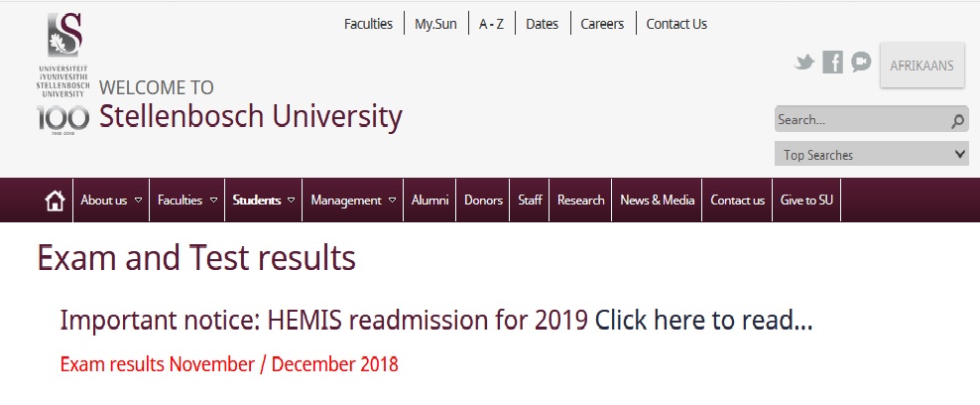Open the Alumni menu item

(x=429, y=201)
